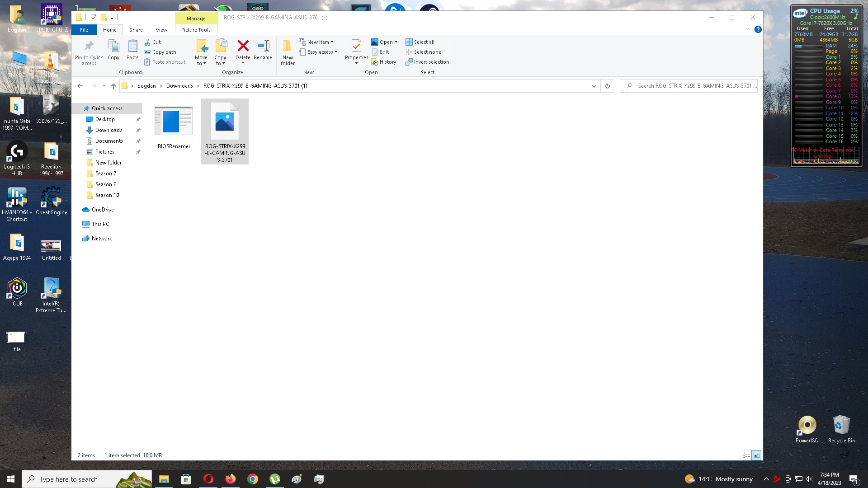Open Explorer Help icon
This screenshot has height=488, width=868.
[758, 29]
